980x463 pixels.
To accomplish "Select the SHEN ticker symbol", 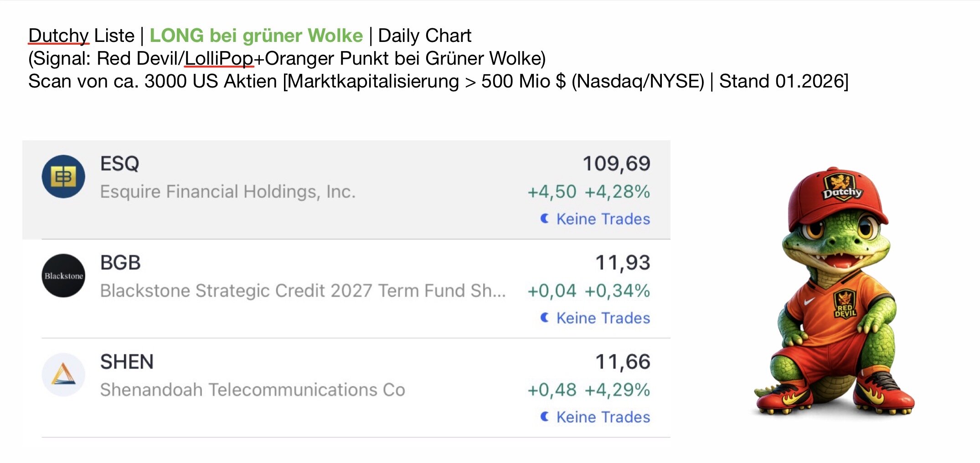I will pyautogui.click(x=127, y=362).
